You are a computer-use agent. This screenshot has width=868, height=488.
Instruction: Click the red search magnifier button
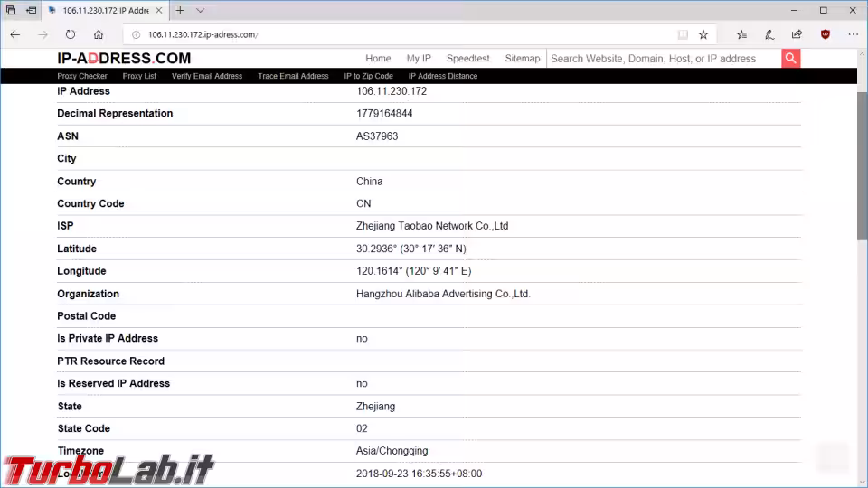tap(791, 59)
